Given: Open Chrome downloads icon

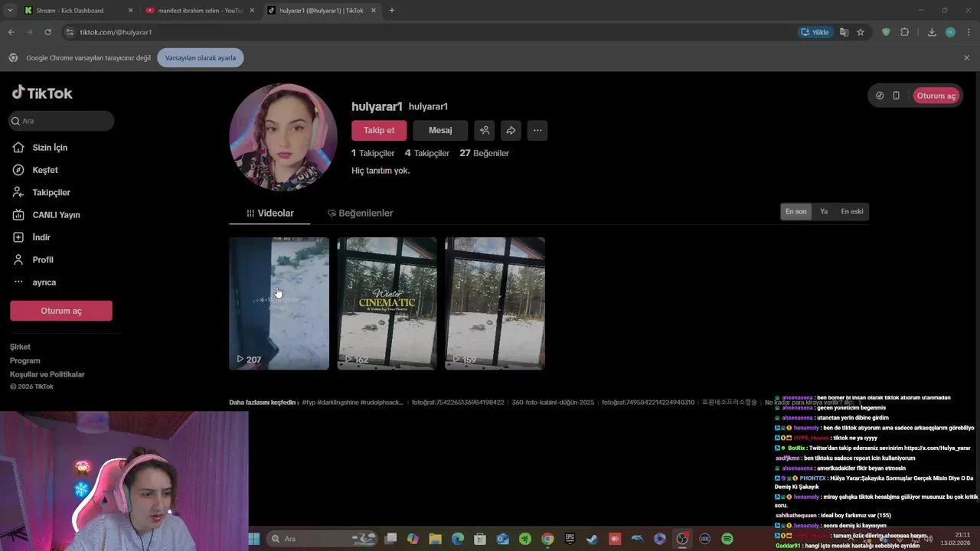Looking at the screenshot, I should tap(932, 32).
